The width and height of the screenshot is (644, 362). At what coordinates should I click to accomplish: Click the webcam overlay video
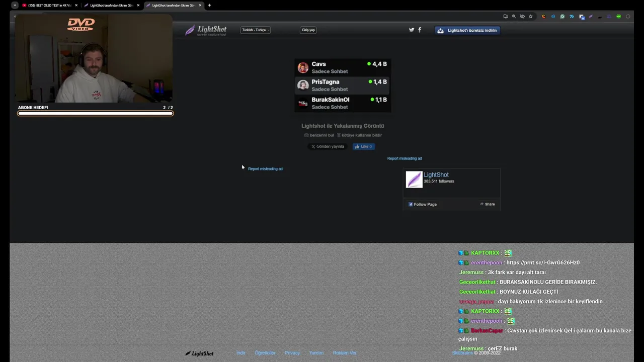94,58
